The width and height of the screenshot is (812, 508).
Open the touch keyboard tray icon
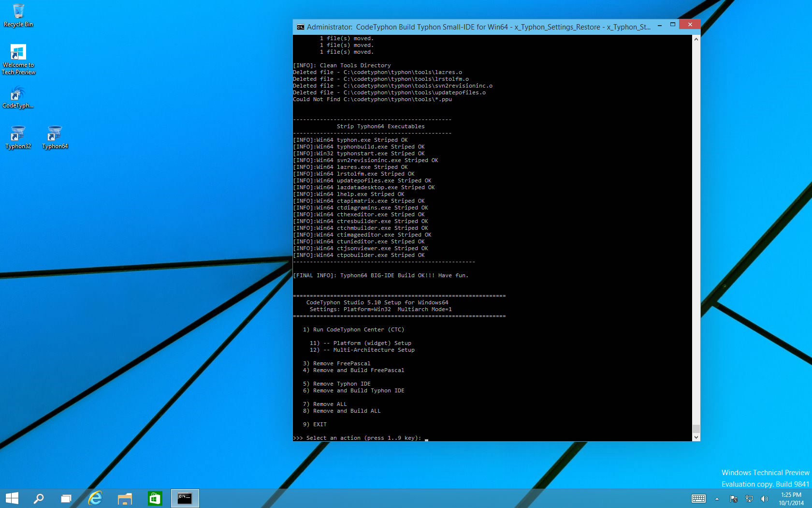tap(698, 499)
